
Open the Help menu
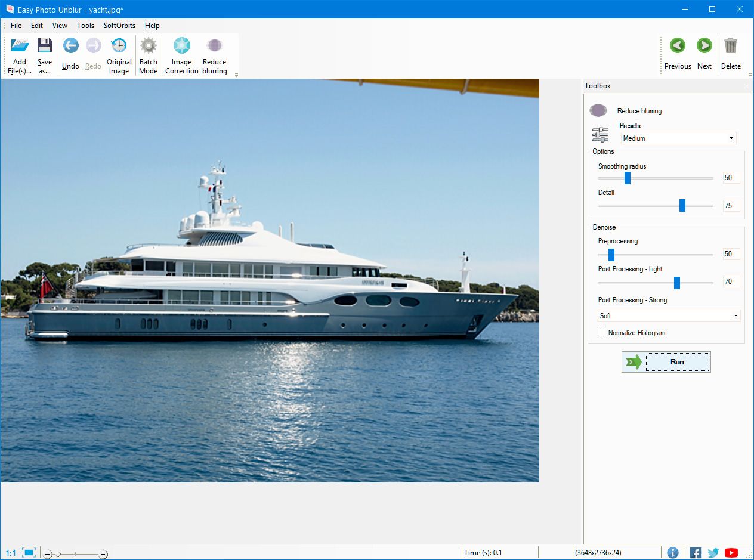(x=152, y=26)
